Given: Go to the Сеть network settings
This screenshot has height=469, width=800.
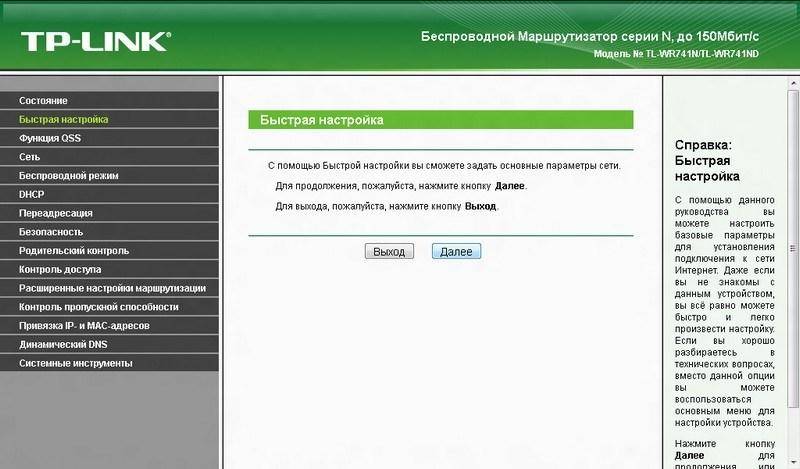Looking at the screenshot, I should pyautogui.click(x=29, y=157).
